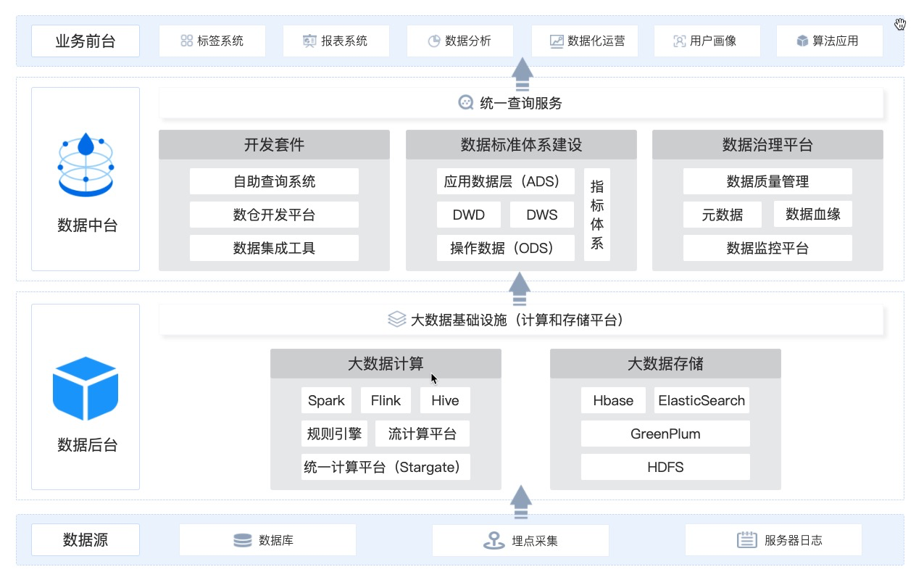Click the blue cube 数据后台 icon
The width and height of the screenshot is (924, 580).
click(x=86, y=389)
